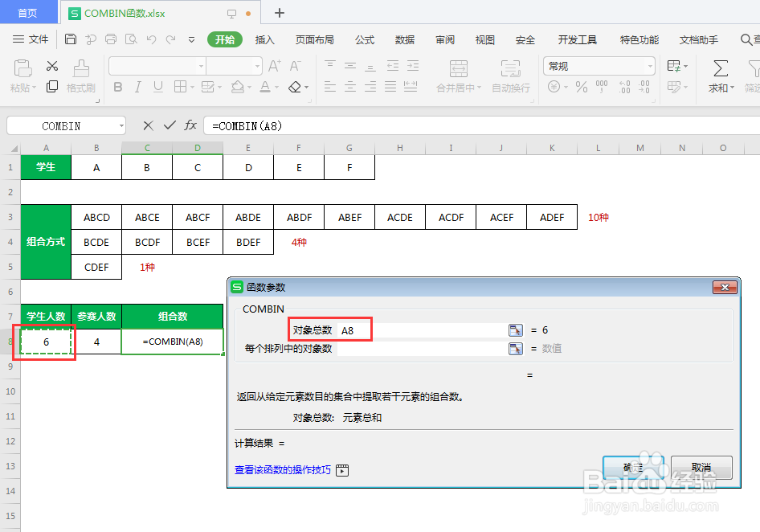Click the Print icon in quick toolbar
This screenshot has width=760, height=532.
(111, 39)
